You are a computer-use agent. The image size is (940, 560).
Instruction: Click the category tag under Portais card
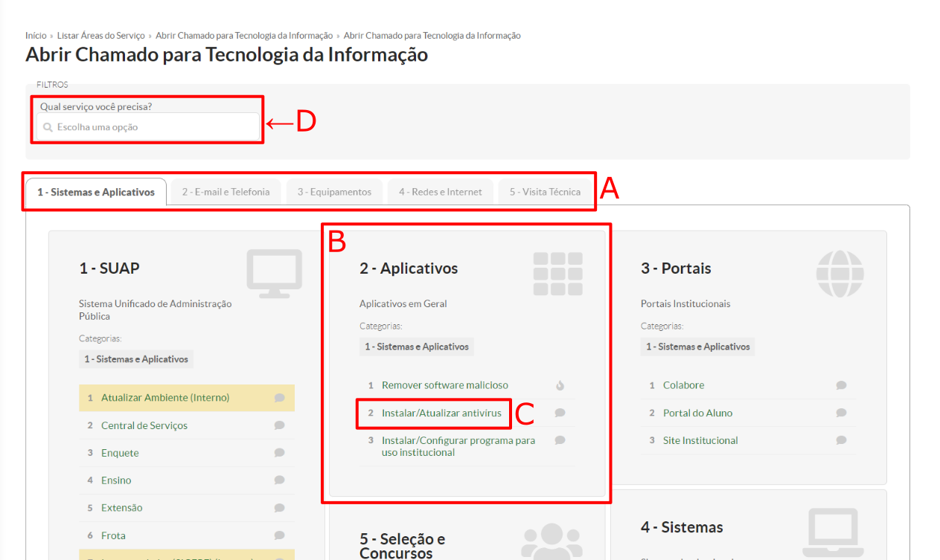click(697, 347)
